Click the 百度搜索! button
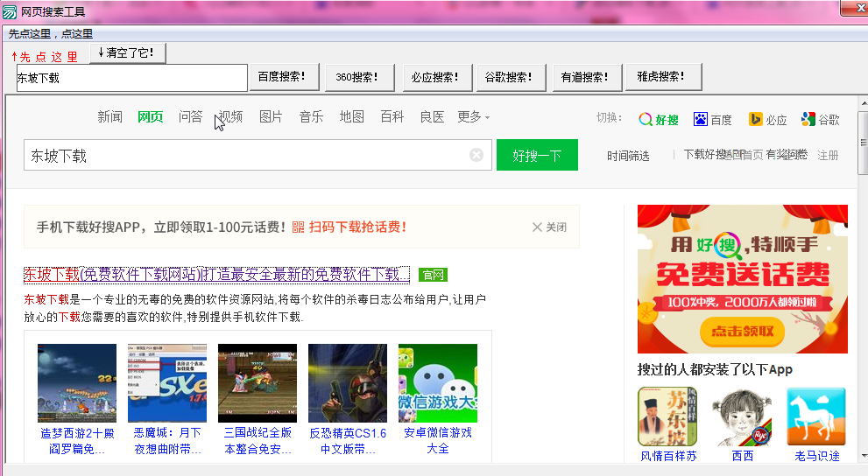 click(x=285, y=77)
